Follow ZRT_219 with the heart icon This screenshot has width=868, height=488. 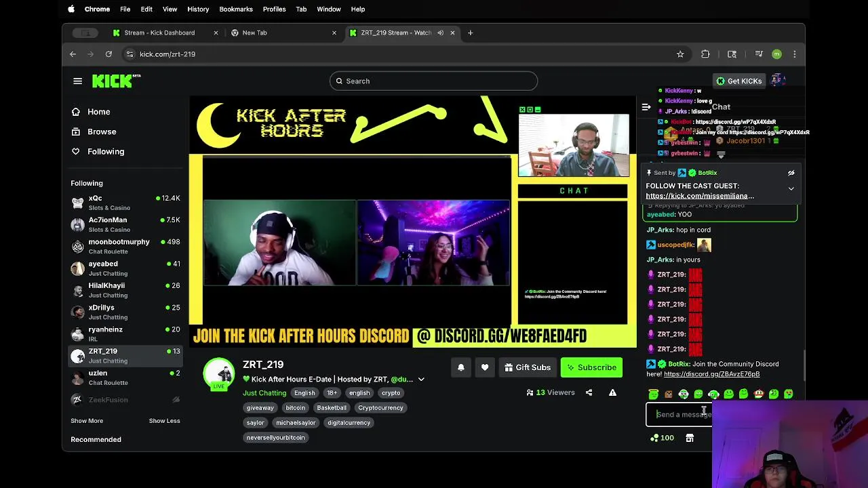click(485, 367)
